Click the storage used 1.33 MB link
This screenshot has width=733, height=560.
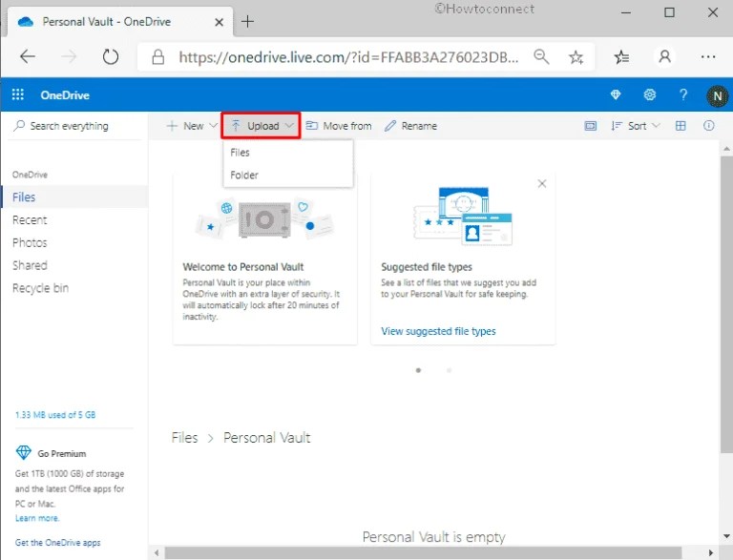55,415
